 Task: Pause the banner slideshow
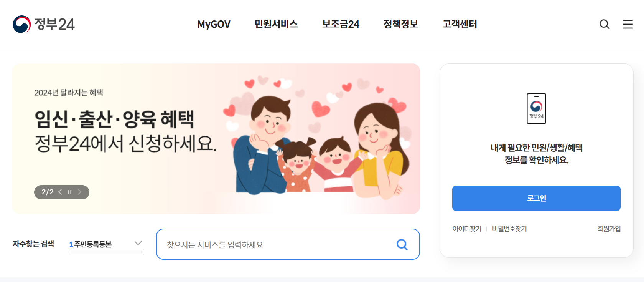pyautogui.click(x=70, y=192)
